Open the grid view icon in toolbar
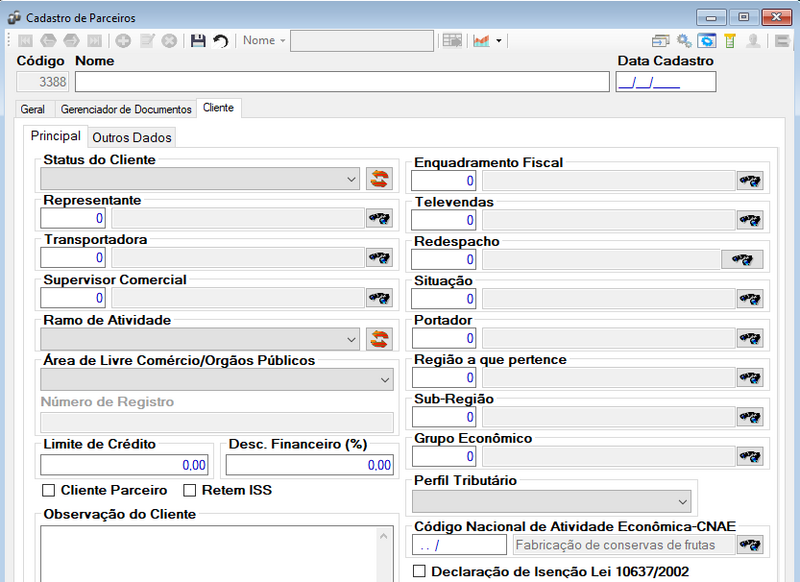800x582 pixels. point(452,40)
